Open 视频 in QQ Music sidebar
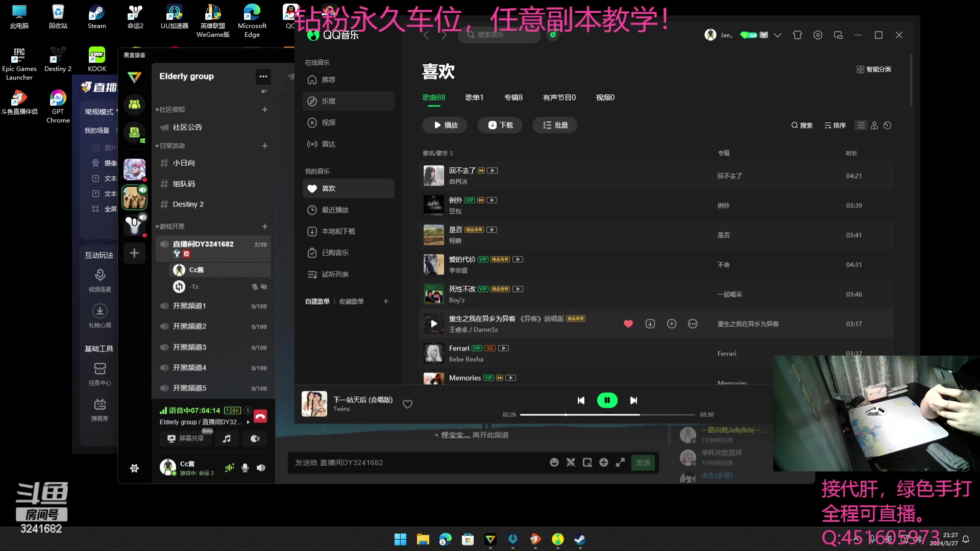 [x=349, y=122]
